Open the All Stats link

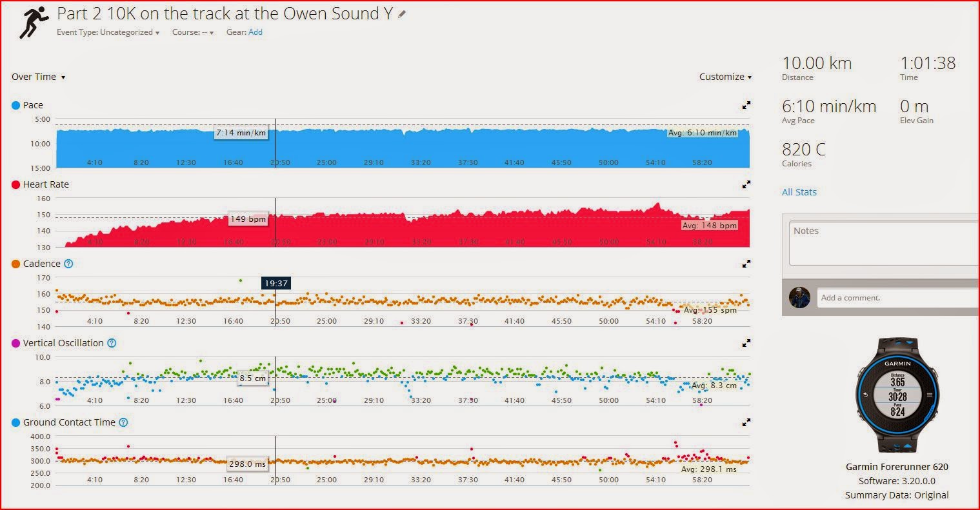(x=799, y=192)
